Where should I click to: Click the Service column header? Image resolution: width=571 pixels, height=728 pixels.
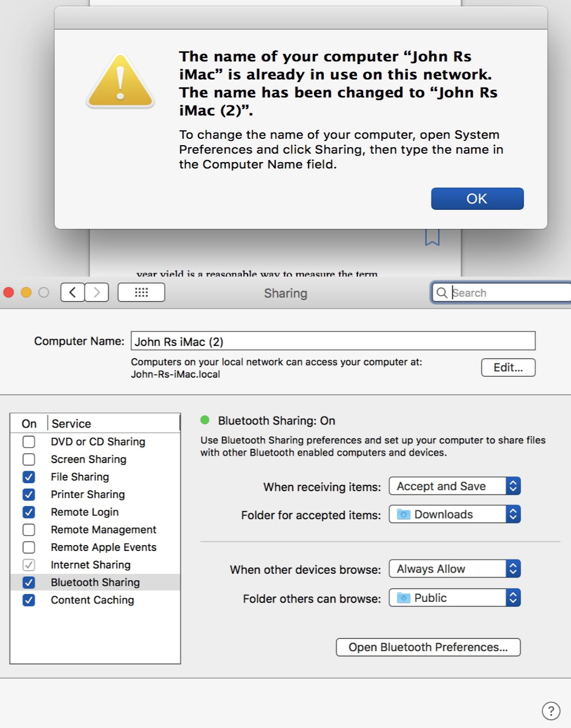coord(113,423)
